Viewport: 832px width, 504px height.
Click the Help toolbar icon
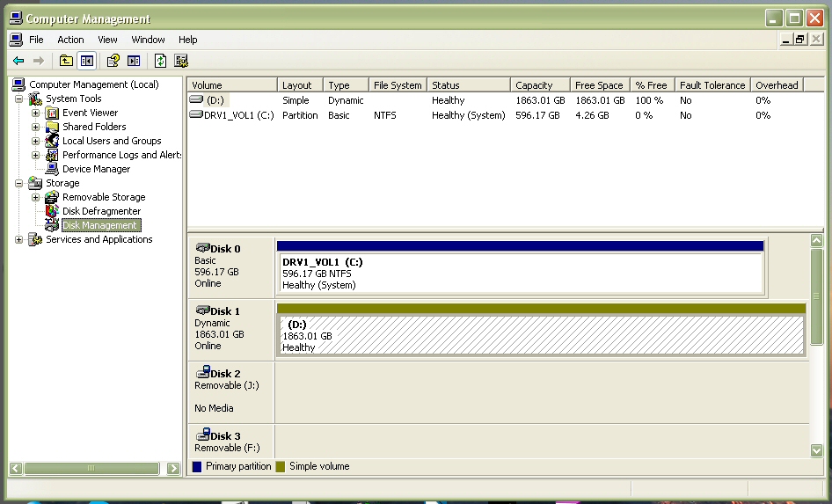point(113,61)
